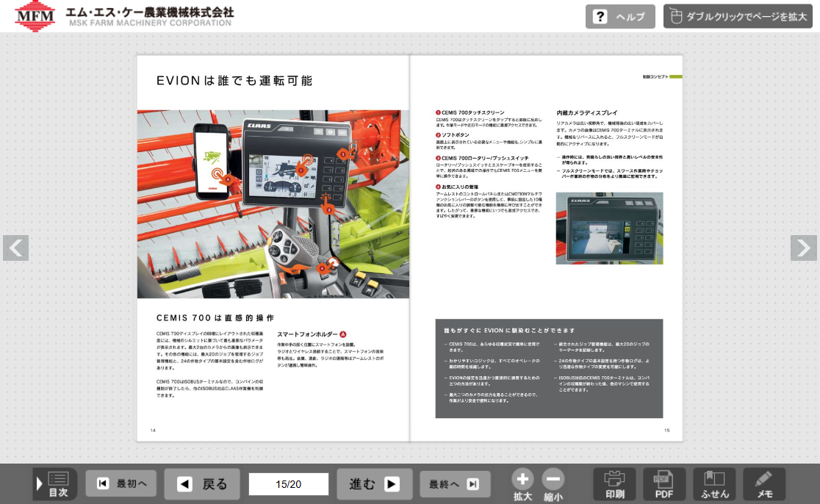Screen dimensions: 820x504
Task: Jump to first page with 最初へ
Action: 121,483
